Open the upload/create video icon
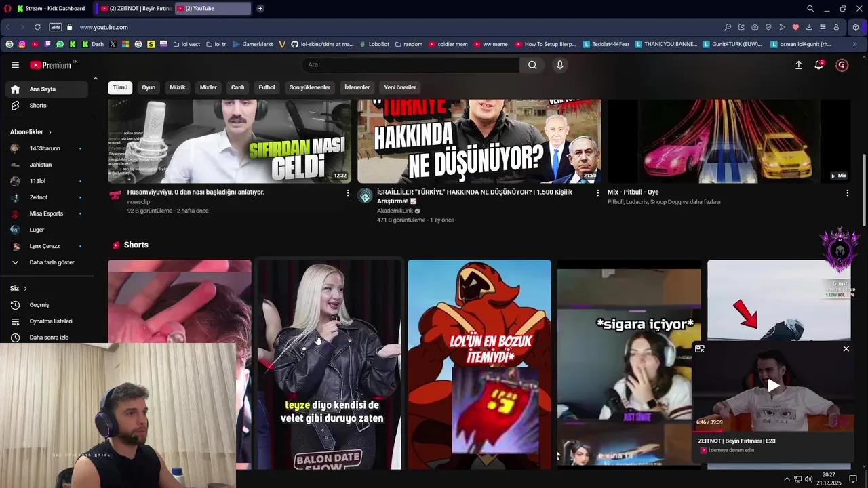 pos(798,65)
